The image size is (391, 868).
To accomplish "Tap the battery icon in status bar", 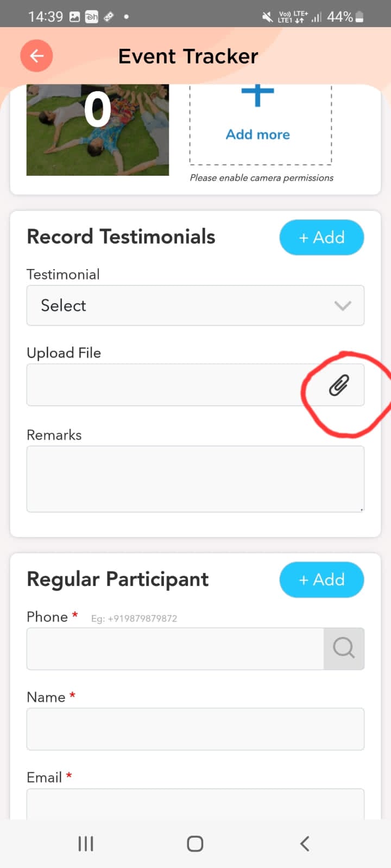I will (x=360, y=17).
